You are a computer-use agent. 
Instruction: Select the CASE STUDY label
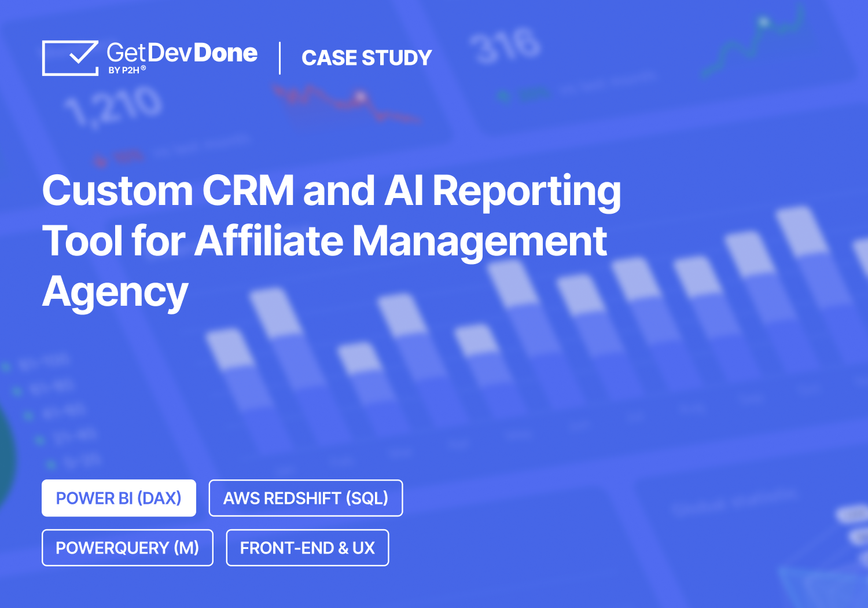coord(366,58)
